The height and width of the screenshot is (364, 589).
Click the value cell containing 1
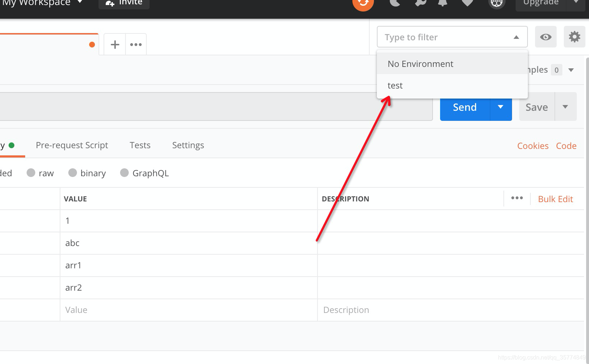point(189,221)
